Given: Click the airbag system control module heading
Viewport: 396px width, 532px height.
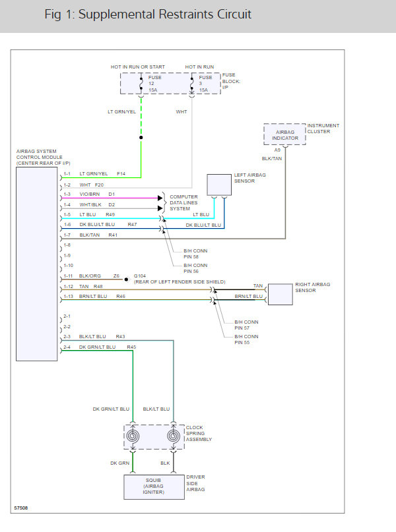Looking at the screenshot, I should [43, 157].
